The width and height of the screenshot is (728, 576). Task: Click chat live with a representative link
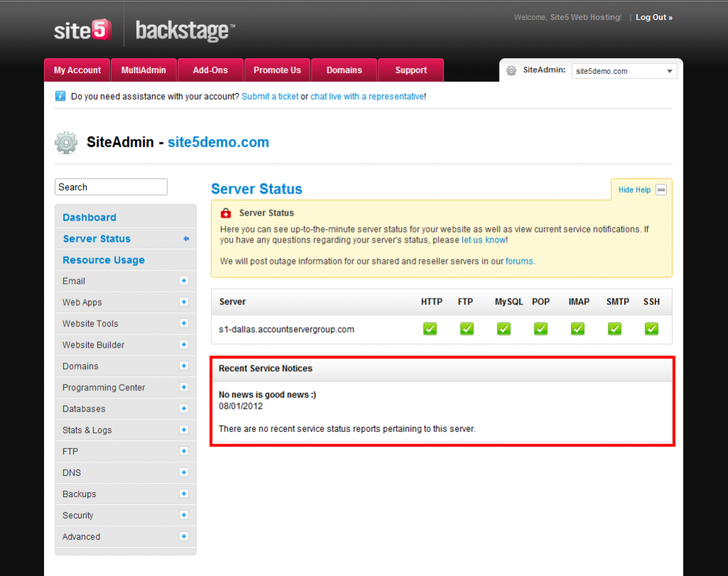pos(367,96)
